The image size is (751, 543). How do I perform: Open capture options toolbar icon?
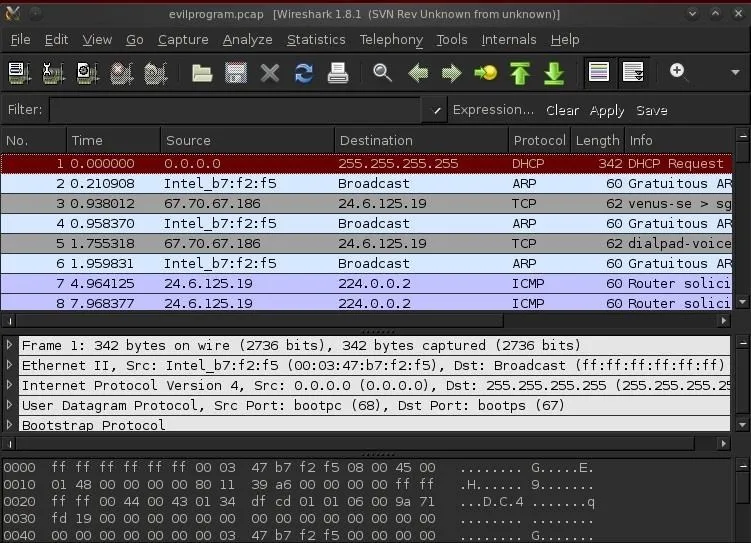pos(54,73)
